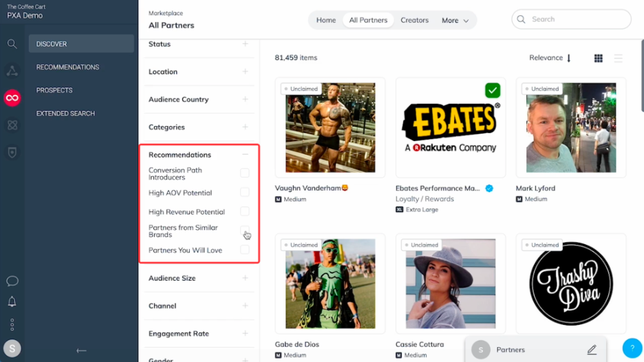Tick the Partners You Will Love checkbox

coord(244,249)
